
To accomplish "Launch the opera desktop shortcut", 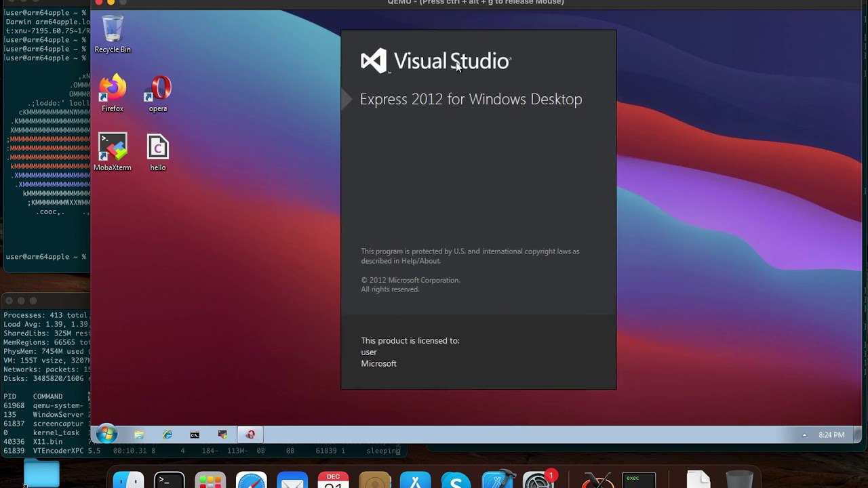I will [x=158, y=94].
